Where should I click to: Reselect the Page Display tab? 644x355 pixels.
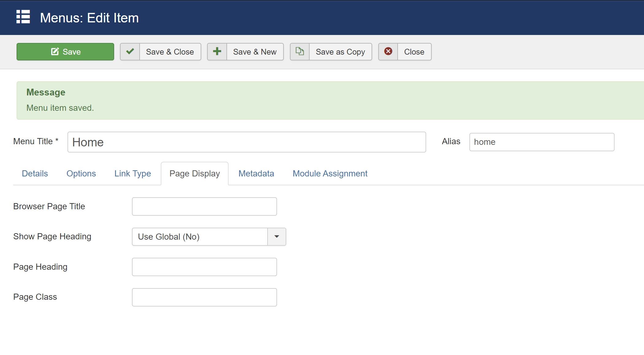[x=195, y=173]
